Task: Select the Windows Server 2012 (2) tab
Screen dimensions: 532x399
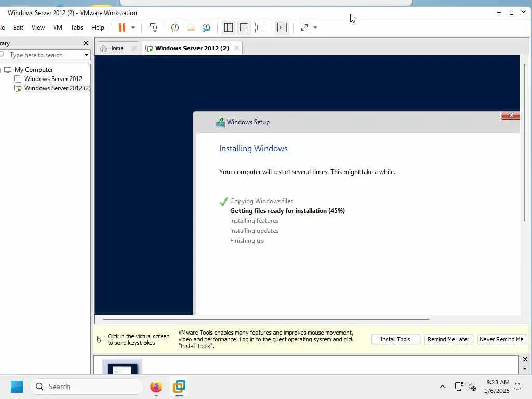Action: [192, 48]
